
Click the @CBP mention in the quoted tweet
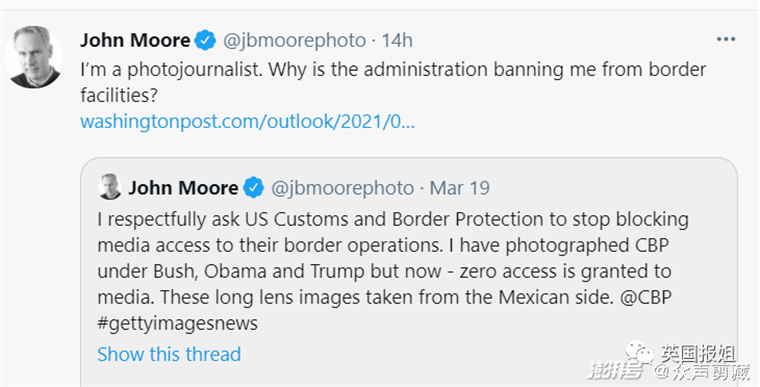pos(646,297)
